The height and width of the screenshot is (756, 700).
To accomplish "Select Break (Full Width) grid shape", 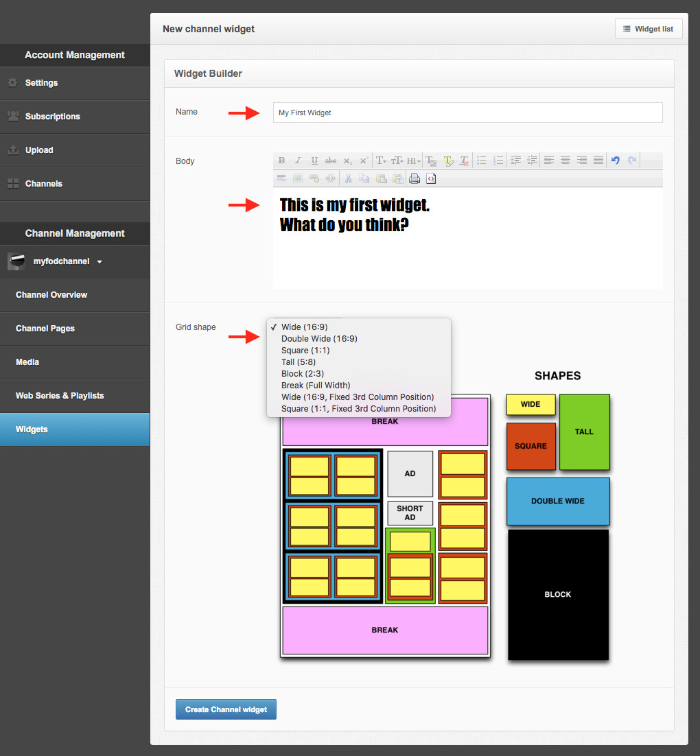I will click(x=359, y=386).
